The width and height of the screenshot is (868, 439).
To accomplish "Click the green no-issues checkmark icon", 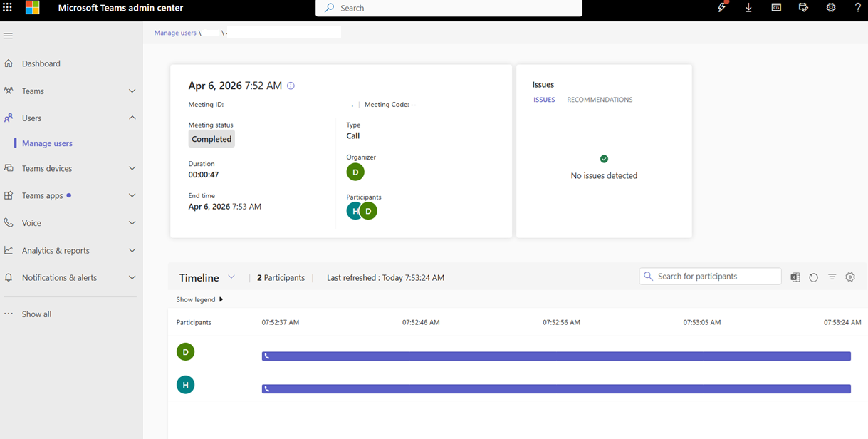I will tap(604, 159).
